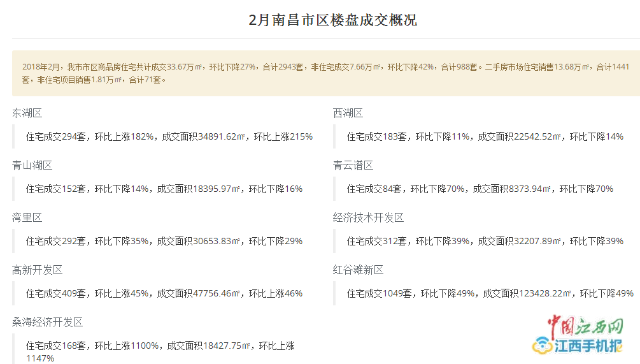
Task: Select the 住宅成交292套 statistics line
Action: click(x=164, y=241)
